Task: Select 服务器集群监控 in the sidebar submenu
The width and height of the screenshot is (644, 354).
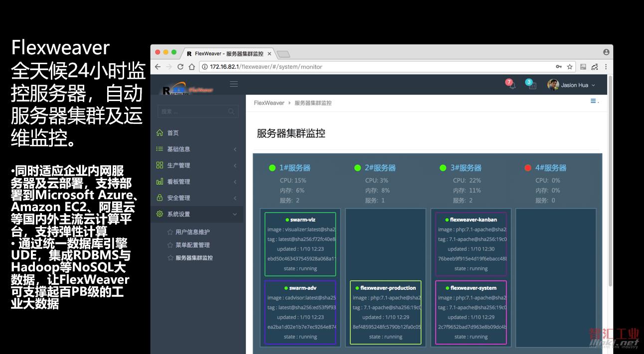Action: click(x=194, y=258)
